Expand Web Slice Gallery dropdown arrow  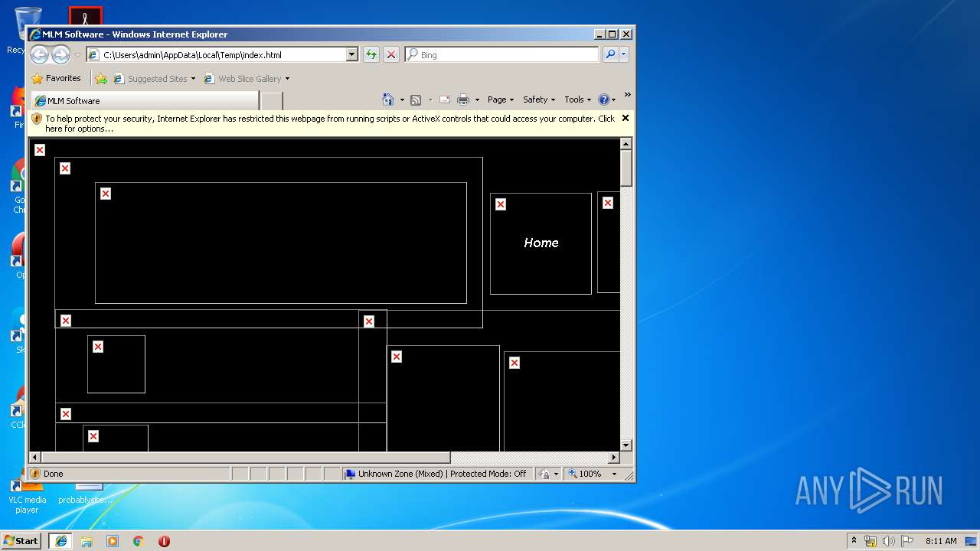(x=287, y=78)
